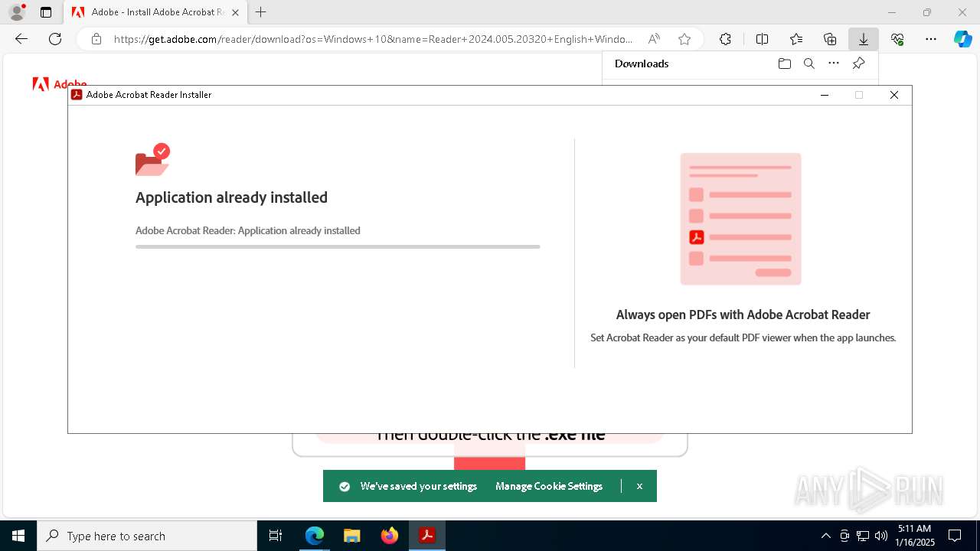Refresh the current page
This screenshot has width=980, height=551.
click(55, 39)
